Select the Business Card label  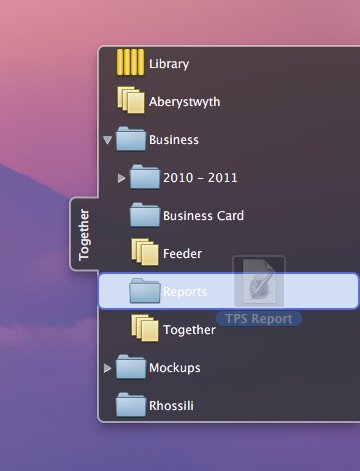point(203,216)
